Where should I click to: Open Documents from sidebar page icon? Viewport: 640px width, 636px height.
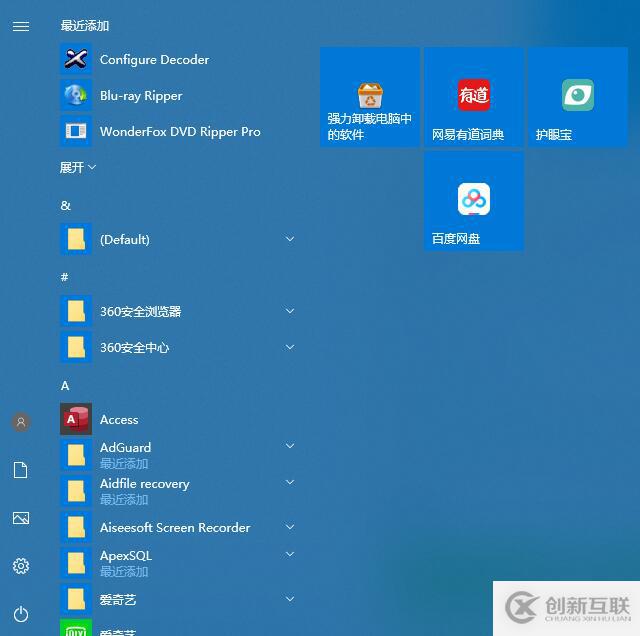click(21, 470)
